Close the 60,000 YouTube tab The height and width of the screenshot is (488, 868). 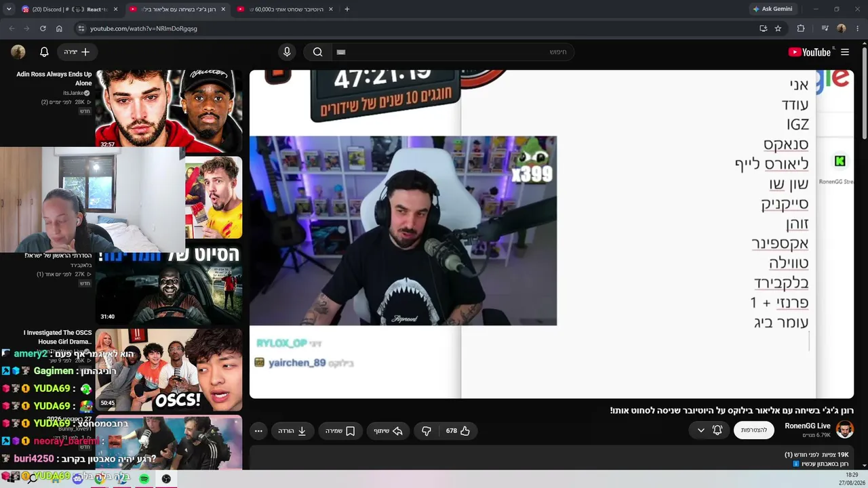330,9
